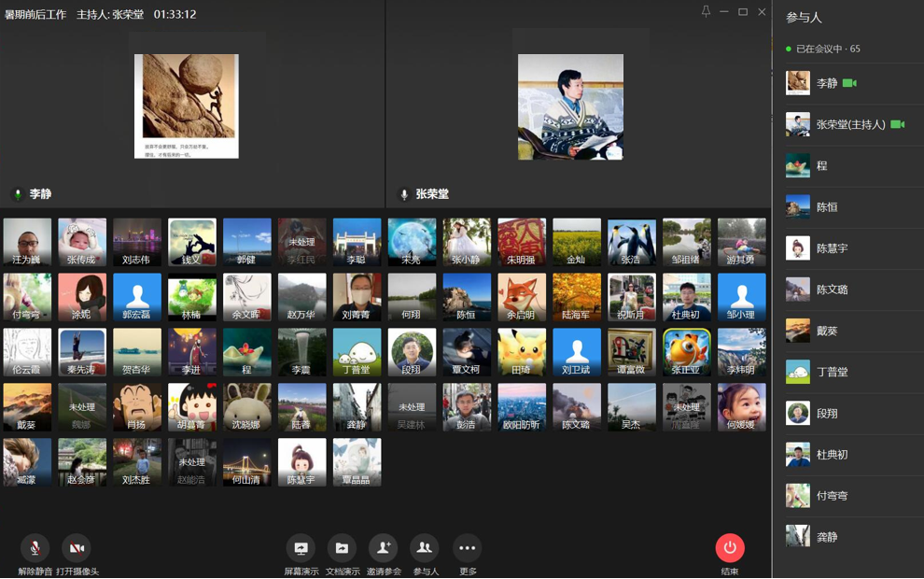Open 张荣堂's main video feed
The height and width of the screenshot is (579, 924).
point(570,106)
